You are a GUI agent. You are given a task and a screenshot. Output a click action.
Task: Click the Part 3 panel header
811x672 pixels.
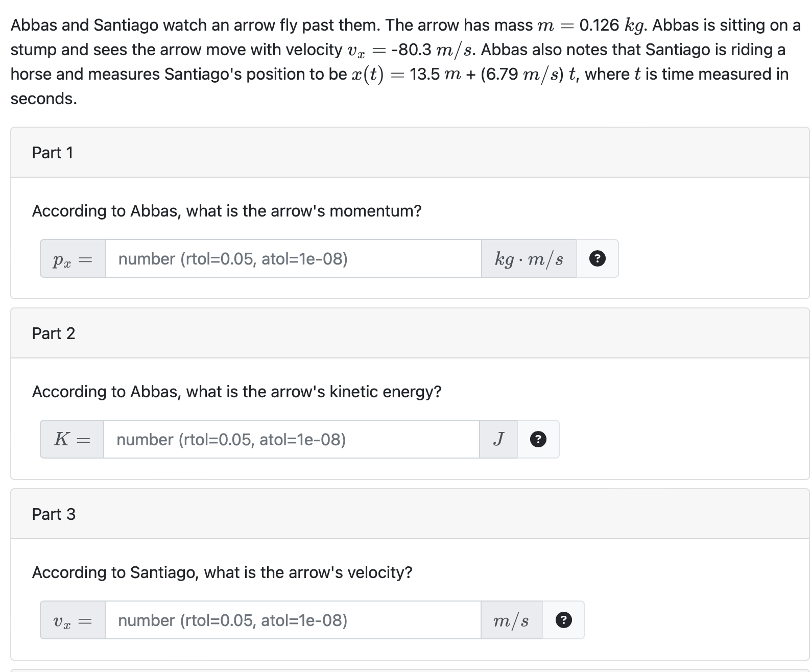click(410, 514)
